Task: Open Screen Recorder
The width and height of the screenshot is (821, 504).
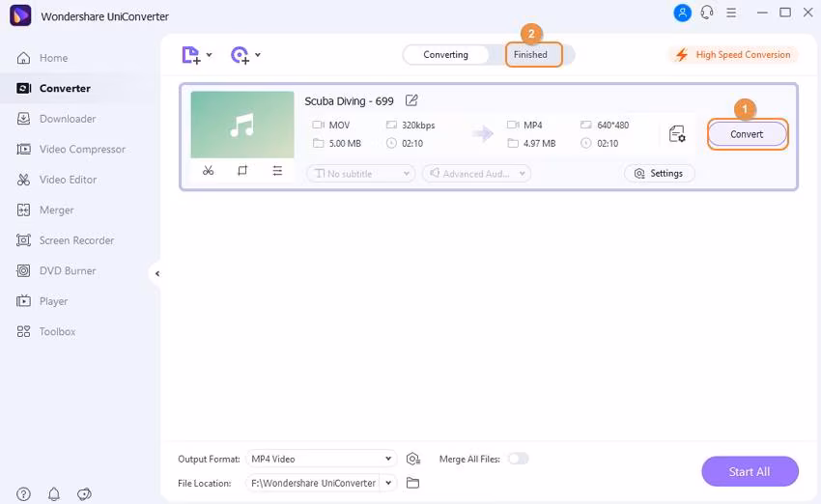Action: (65, 240)
